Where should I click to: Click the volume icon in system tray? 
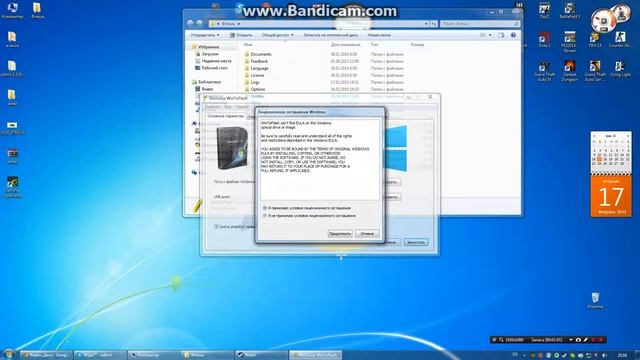(x=604, y=356)
